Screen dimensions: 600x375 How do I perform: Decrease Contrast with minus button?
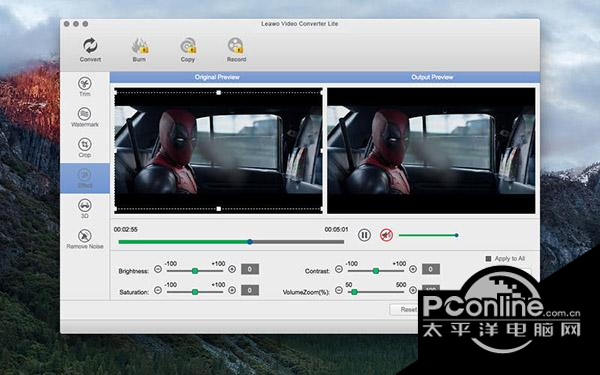[339, 269]
